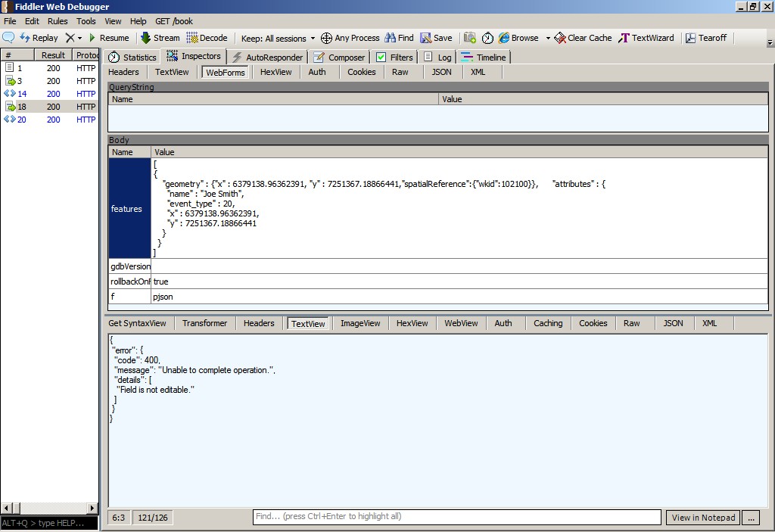The height and width of the screenshot is (532, 775).
Task: Select the gdbVersion body row
Action: 438,266
